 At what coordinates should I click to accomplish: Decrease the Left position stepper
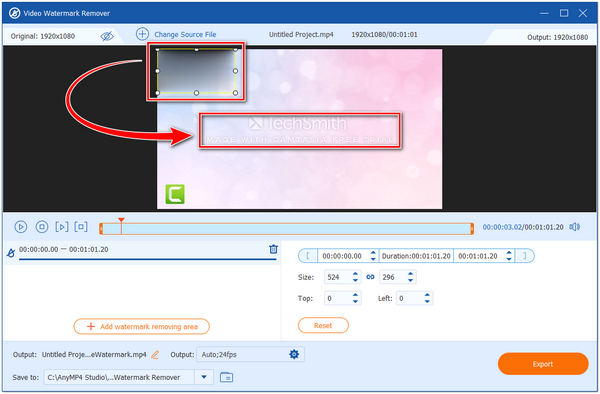[427, 301]
